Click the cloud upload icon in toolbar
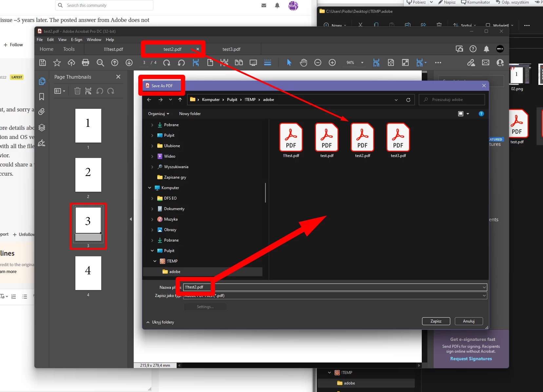 click(x=71, y=63)
